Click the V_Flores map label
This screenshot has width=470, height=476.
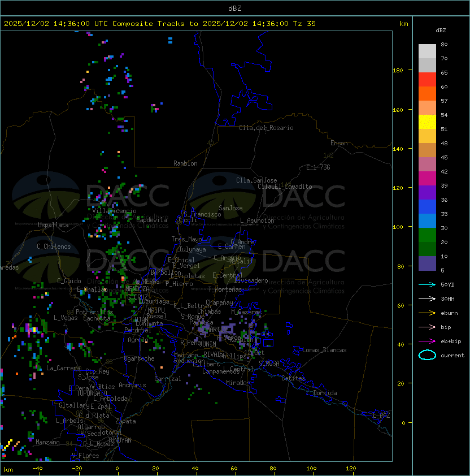(85, 456)
